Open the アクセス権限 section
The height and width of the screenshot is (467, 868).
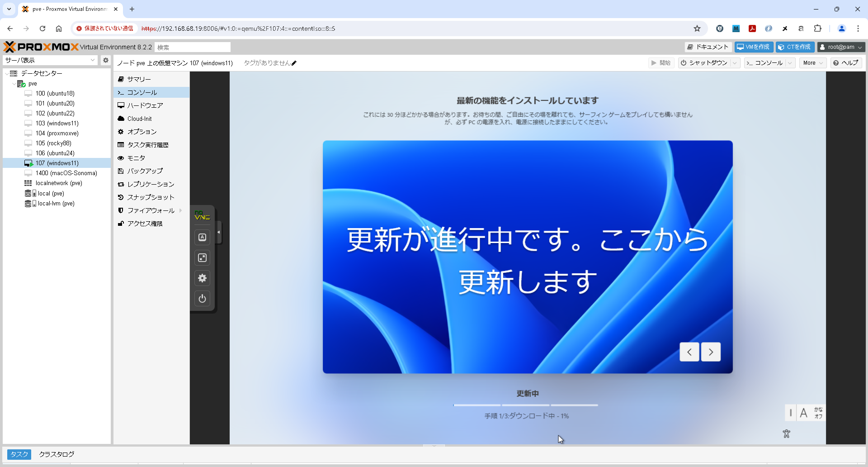(151, 224)
